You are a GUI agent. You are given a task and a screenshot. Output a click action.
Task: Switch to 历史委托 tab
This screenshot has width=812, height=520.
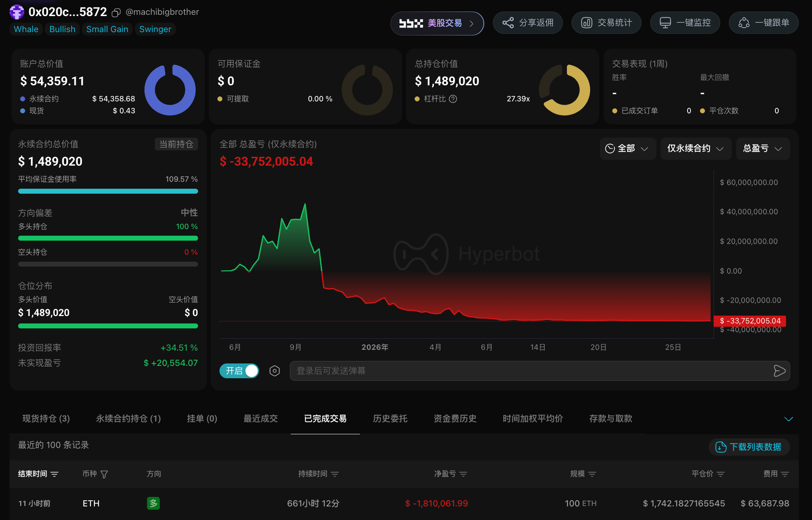pos(390,419)
